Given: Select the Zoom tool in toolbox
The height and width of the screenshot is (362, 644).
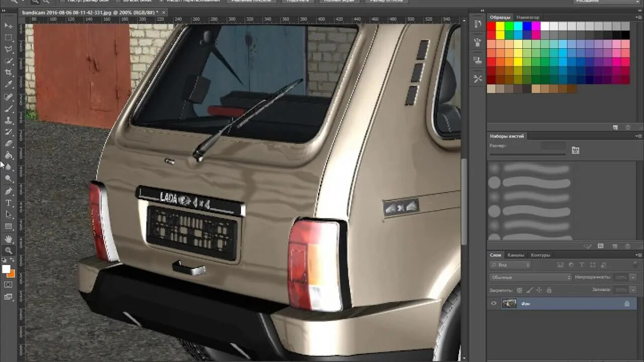Looking at the screenshot, I should coord(9,250).
